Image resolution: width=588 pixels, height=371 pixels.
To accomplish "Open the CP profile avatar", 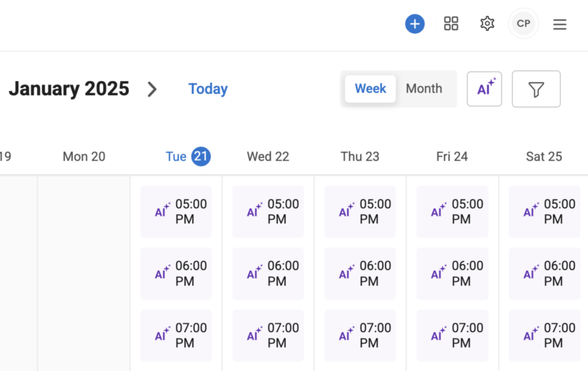I will pyautogui.click(x=524, y=24).
